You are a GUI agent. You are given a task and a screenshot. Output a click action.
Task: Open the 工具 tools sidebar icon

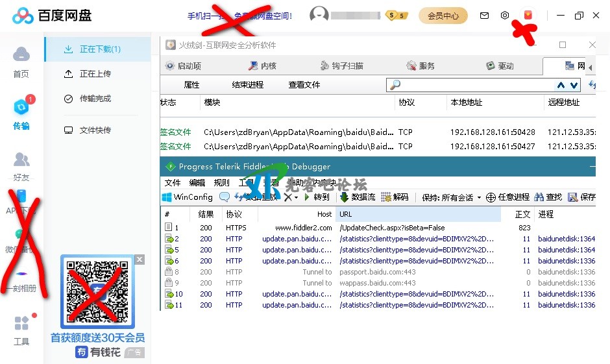point(21,330)
